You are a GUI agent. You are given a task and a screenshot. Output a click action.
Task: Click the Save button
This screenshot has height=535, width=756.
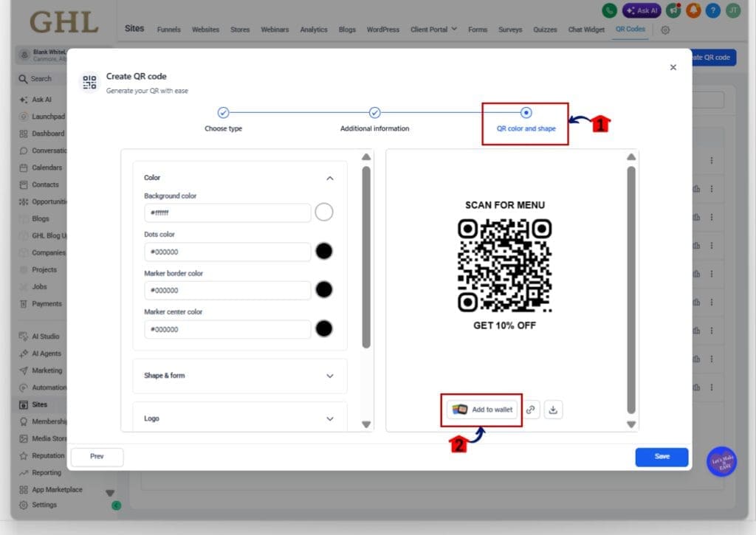(661, 457)
